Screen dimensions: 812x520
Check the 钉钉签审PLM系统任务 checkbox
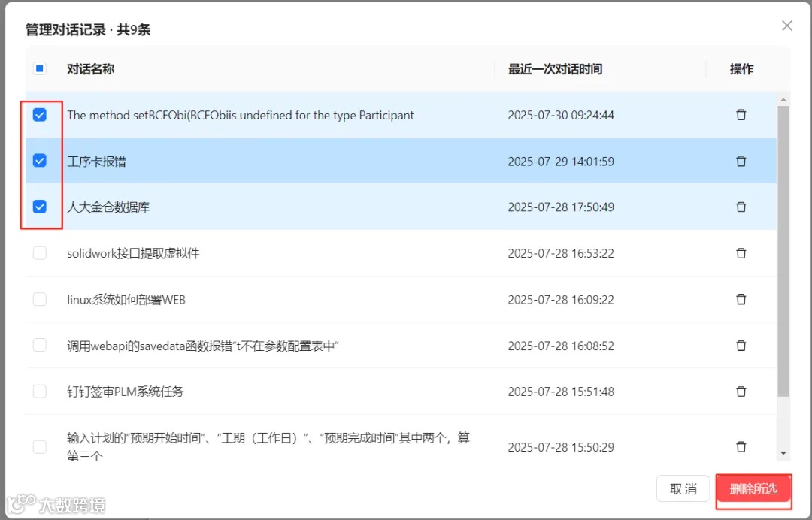click(40, 392)
